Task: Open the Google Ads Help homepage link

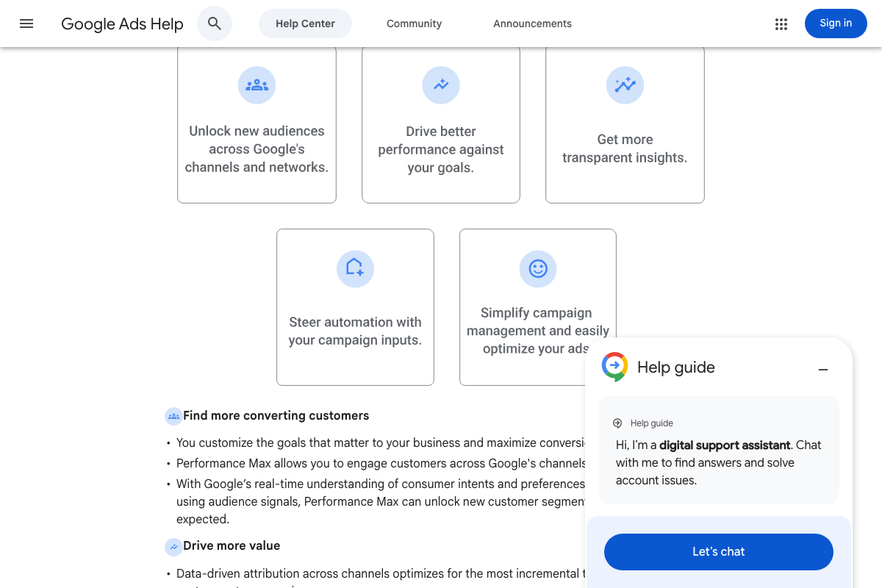Action: pos(122,24)
